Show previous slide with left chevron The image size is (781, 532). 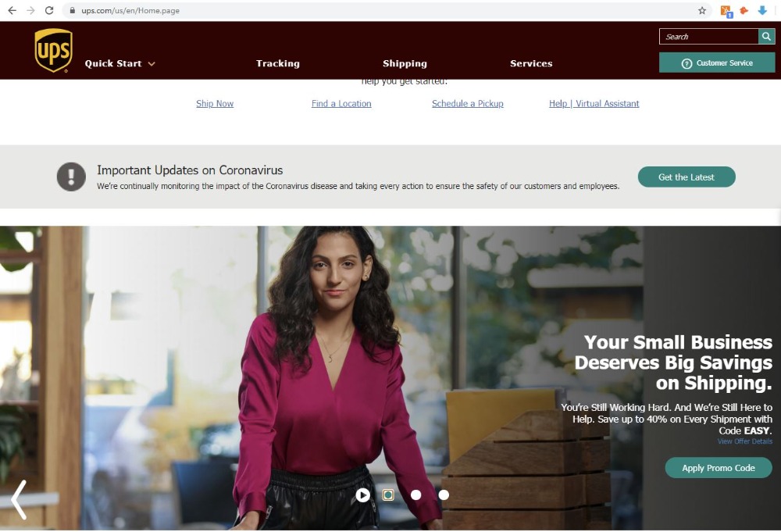click(19, 500)
